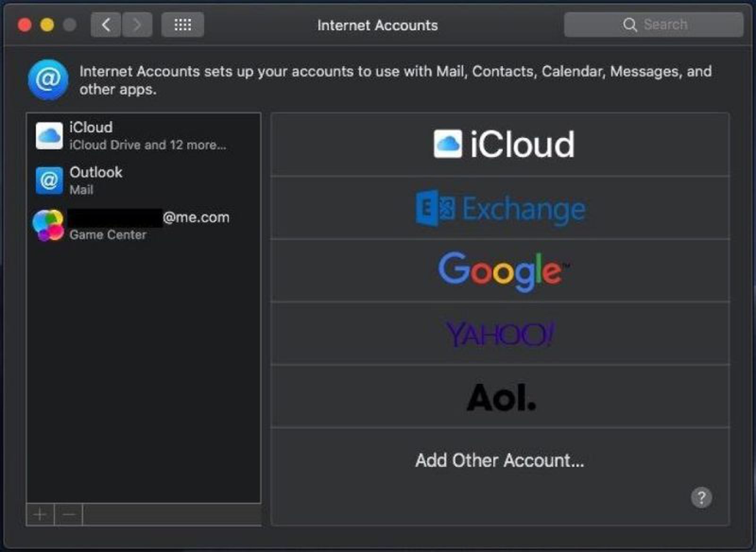Click the Internet Accounts @ symbol icon
Viewport: 756px width, 552px height.
click(47, 79)
